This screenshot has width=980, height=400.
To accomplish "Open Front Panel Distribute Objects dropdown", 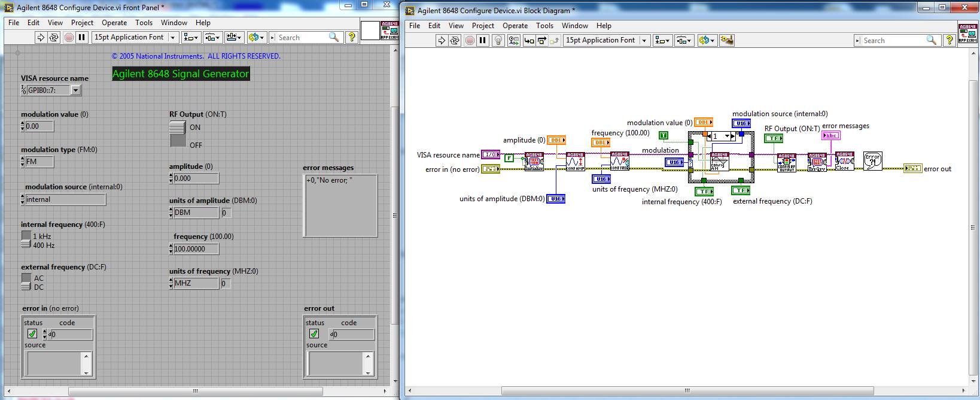I will coord(213,37).
